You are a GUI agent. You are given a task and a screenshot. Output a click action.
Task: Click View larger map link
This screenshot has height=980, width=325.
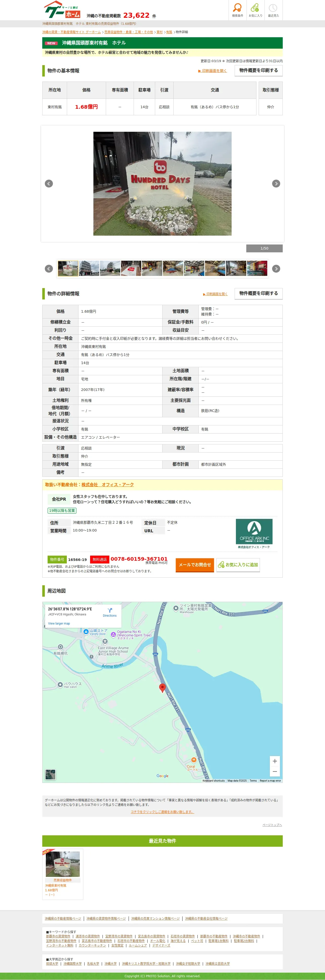tap(59, 624)
